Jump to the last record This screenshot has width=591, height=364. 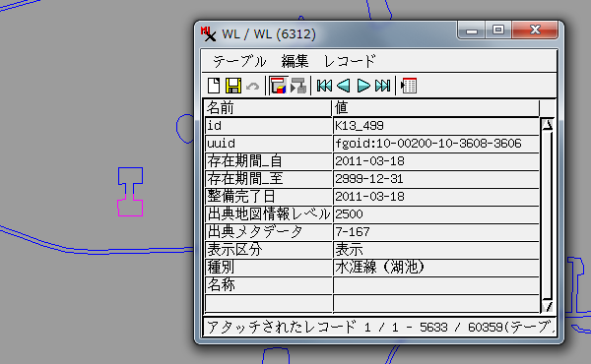click(x=382, y=86)
